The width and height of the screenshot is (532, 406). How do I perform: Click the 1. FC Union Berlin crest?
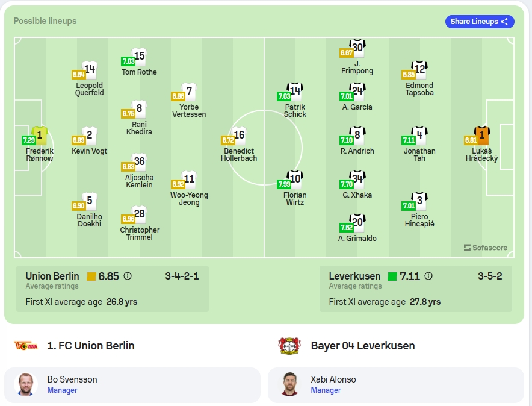26,346
